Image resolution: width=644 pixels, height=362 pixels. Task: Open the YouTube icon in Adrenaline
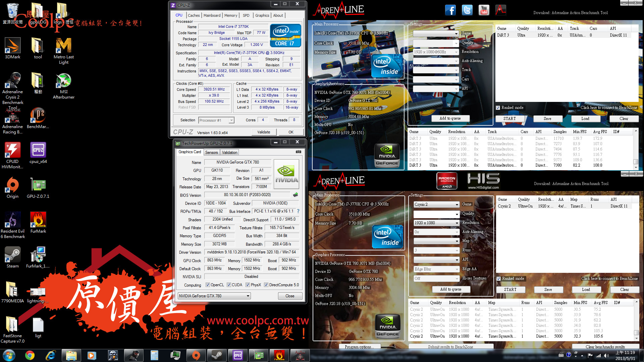[484, 10]
